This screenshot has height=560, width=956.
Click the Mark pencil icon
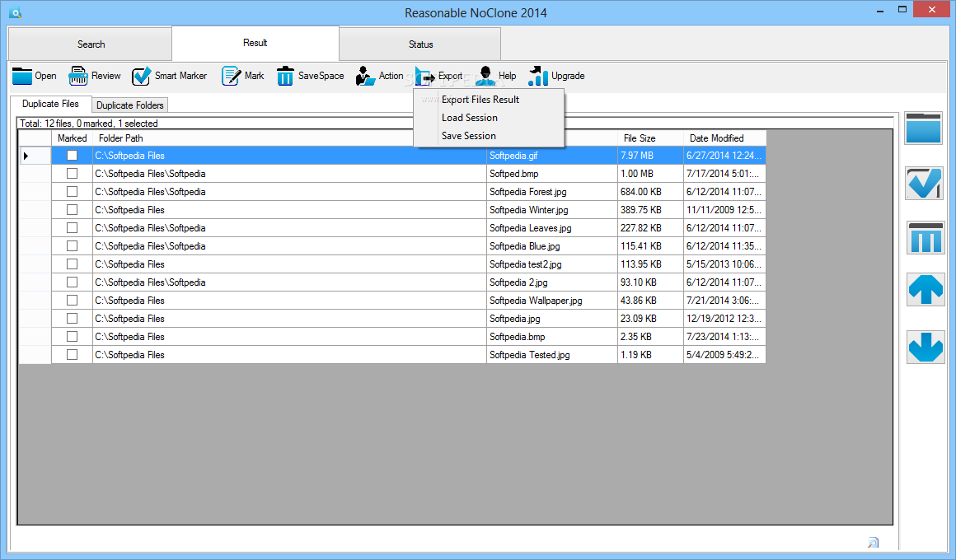231,76
